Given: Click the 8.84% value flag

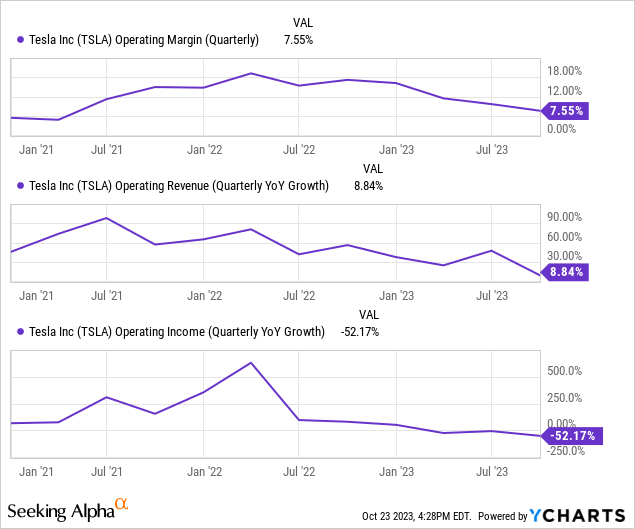Looking at the screenshot, I should click(563, 271).
